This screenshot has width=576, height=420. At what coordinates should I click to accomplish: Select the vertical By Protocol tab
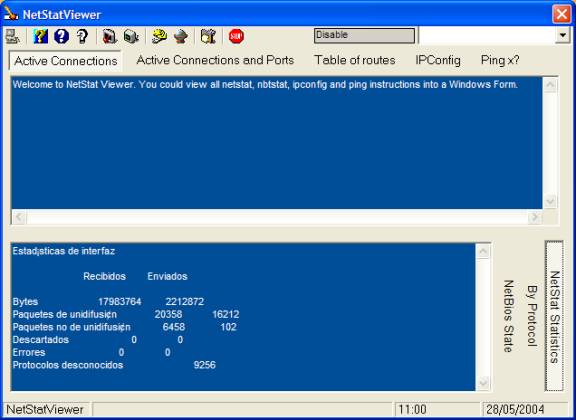point(532,316)
